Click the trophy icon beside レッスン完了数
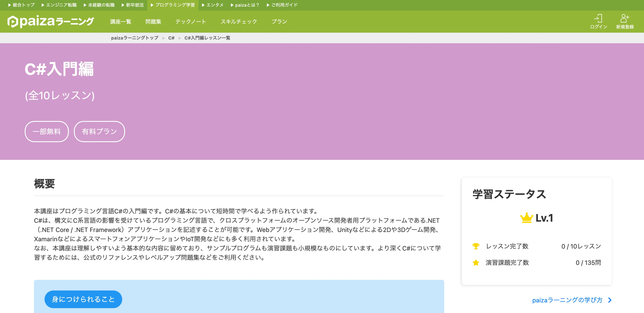This screenshot has height=313, width=644. click(x=476, y=246)
